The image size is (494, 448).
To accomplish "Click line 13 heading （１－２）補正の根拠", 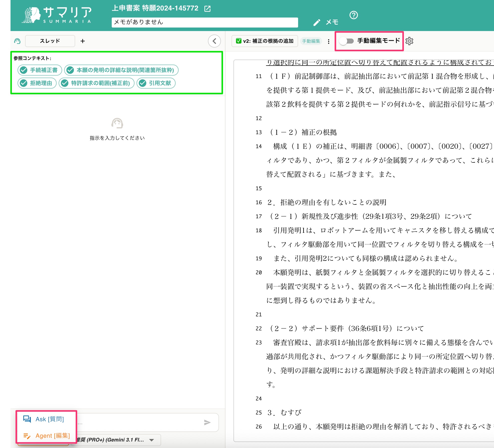I will point(302,132).
